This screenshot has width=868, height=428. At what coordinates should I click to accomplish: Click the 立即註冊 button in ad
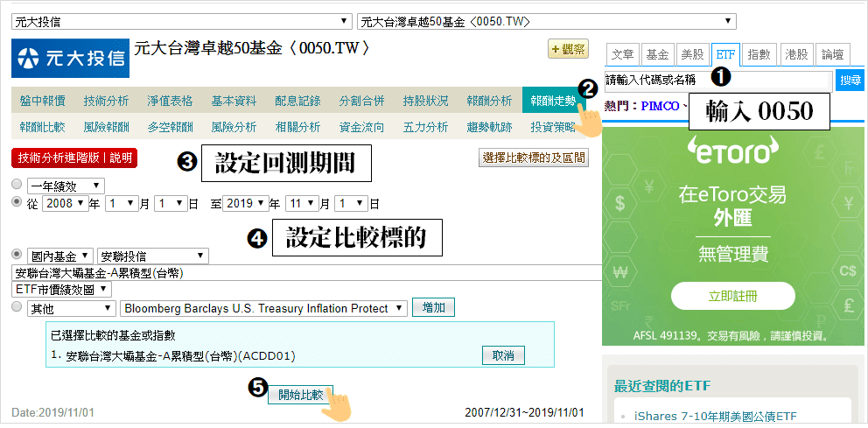coord(732,296)
